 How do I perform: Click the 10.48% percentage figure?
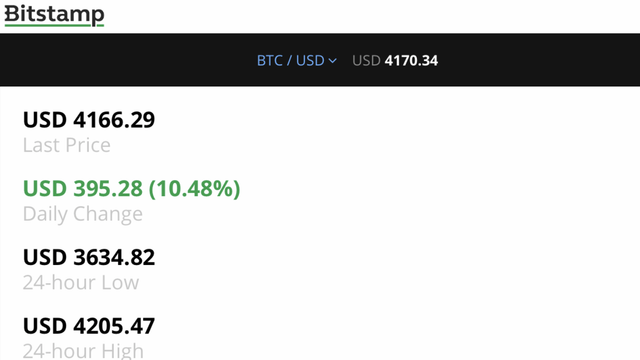pos(195,189)
